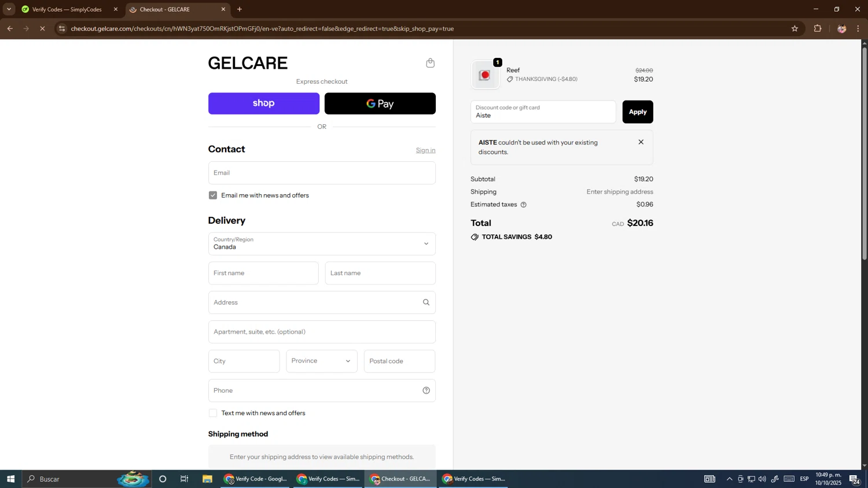This screenshot has height=488, width=868.
Task: Close the Checkout - GELCARE tab
Action: click(x=223, y=9)
